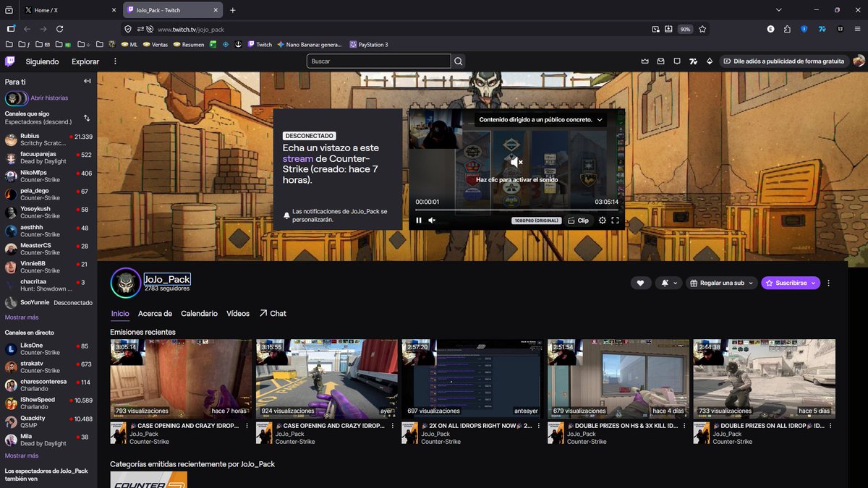Expand browser list all tabs chevron
Screen dimensions: 868x488
(x=778, y=10)
